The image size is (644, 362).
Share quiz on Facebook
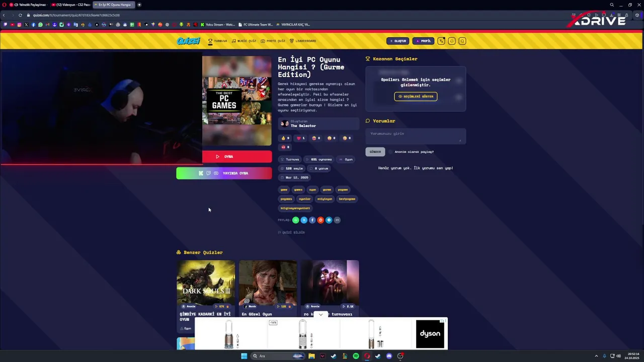[x=312, y=220]
